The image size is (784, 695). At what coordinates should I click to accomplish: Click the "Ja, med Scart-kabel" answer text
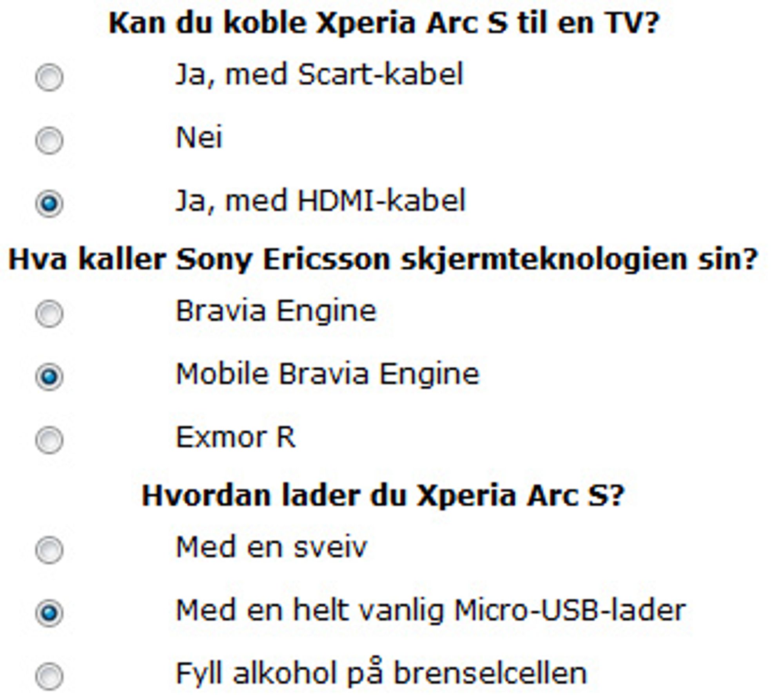pos(319,75)
